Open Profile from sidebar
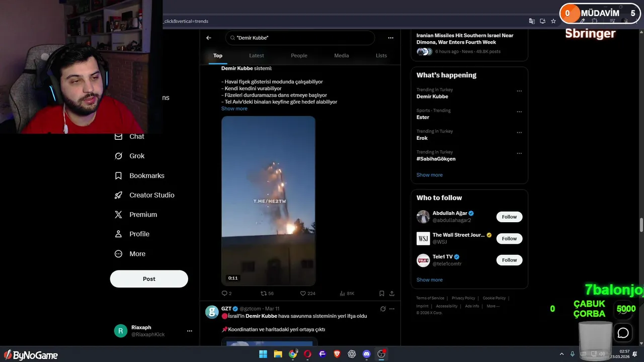The height and width of the screenshot is (362, 644). (132, 234)
